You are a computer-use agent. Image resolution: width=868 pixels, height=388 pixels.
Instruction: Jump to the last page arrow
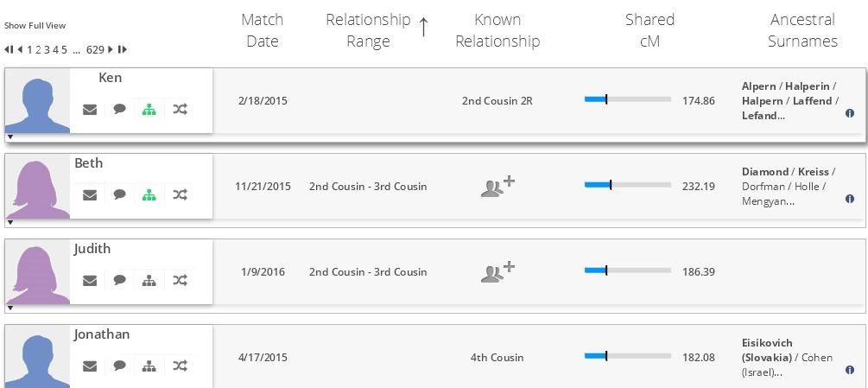(x=123, y=50)
